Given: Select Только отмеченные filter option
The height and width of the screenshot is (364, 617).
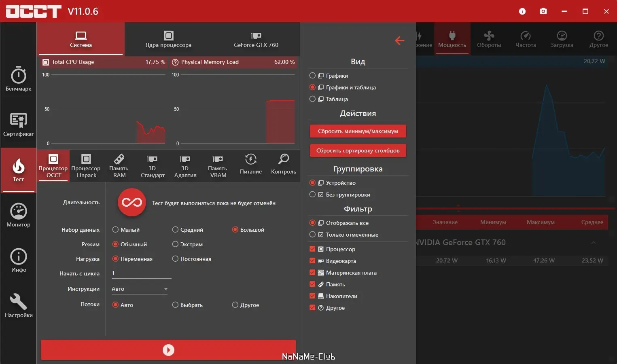Looking at the screenshot, I should tap(344, 235).
